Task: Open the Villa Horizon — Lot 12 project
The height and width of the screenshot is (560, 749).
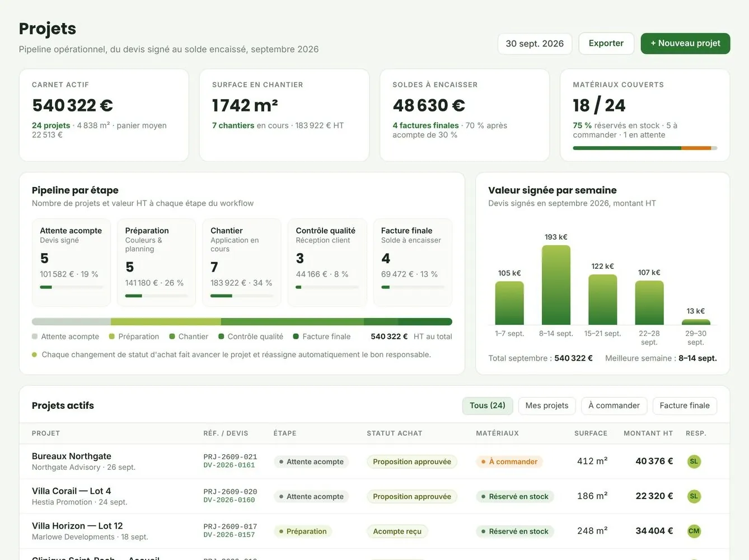Action: tap(77, 526)
